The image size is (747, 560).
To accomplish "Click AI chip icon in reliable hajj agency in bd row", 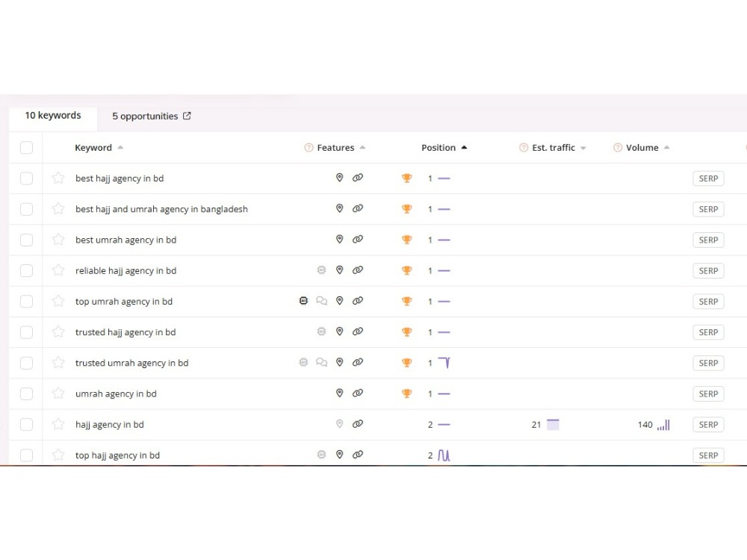I will [x=321, y=270].
